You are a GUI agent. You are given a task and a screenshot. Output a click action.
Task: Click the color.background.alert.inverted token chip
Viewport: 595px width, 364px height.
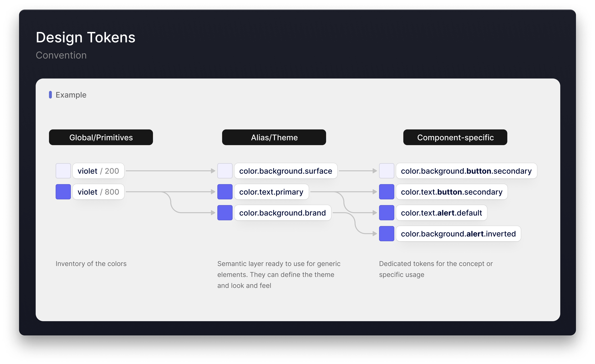[458, 234]
